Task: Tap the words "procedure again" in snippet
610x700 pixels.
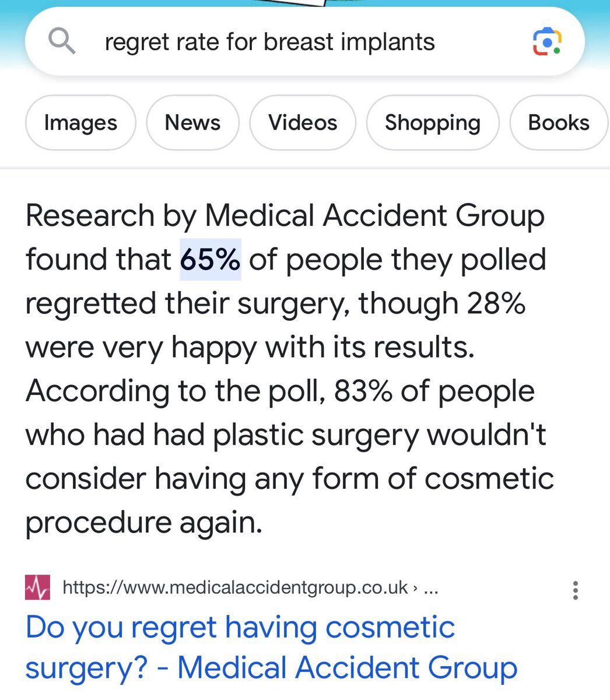Action: pos(143,522)
